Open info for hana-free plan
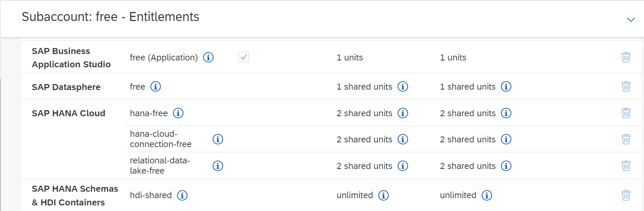 [178, 113]
